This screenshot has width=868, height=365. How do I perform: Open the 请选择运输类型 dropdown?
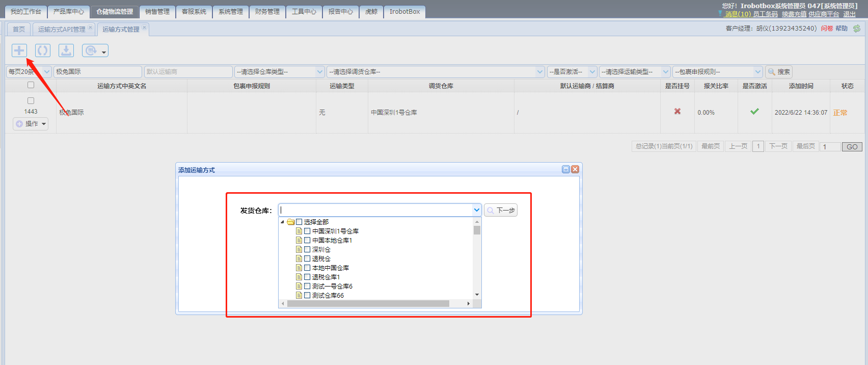pyautogui.click(x=635, y=72)
